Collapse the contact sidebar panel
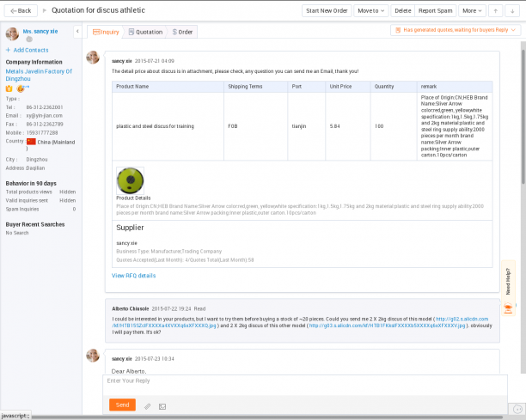The width and height of the screenshot is (526, 420). 77,32
